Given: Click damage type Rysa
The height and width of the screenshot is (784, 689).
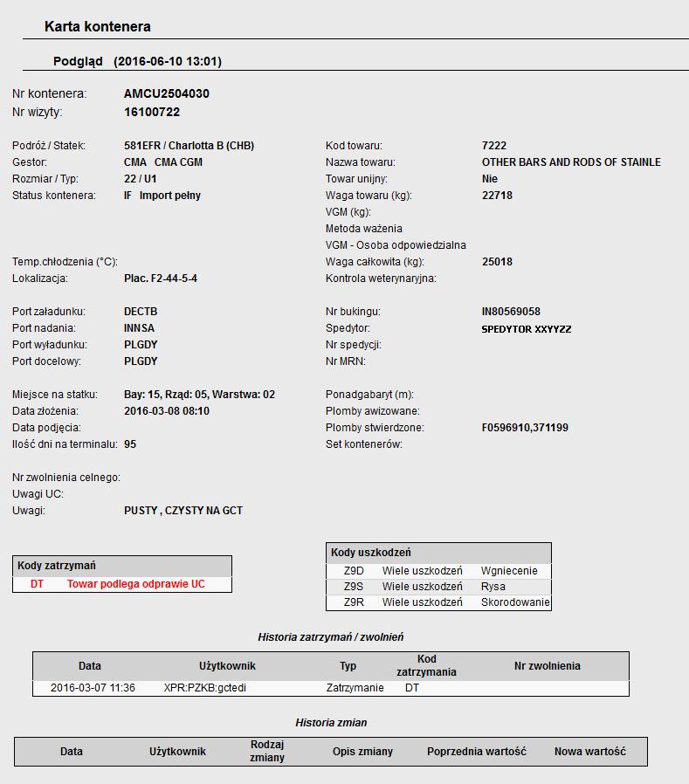Looking at the screenshot, I should 493,586.
